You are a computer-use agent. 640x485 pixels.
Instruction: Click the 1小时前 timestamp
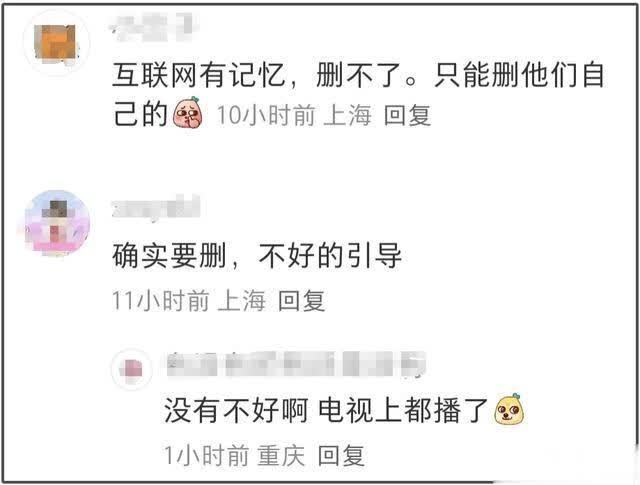207,455
